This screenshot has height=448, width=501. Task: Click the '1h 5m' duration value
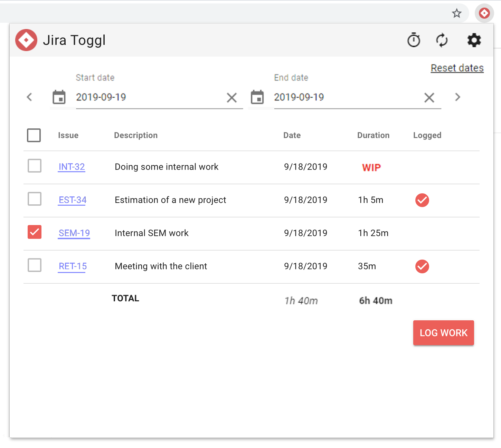tap(371, 200)
